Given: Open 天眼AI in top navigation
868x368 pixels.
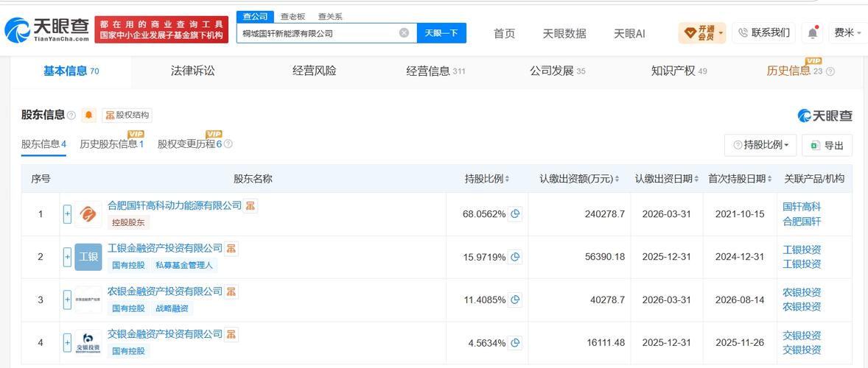Looking at the screenshot, I should [629, 34].
